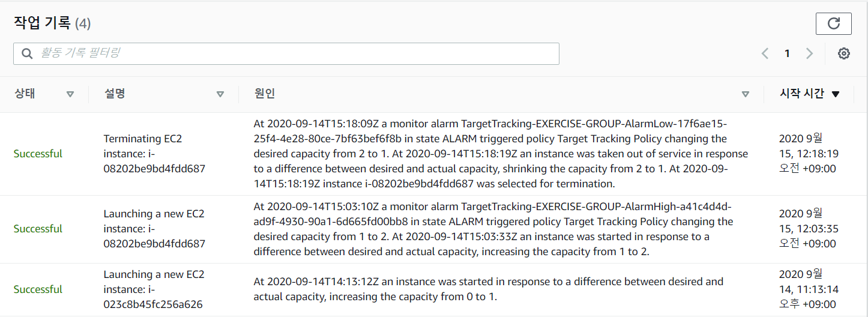Open the 상태 column filter triangle
The height and width of the screenshot is (317, 868).
point(70,94)
